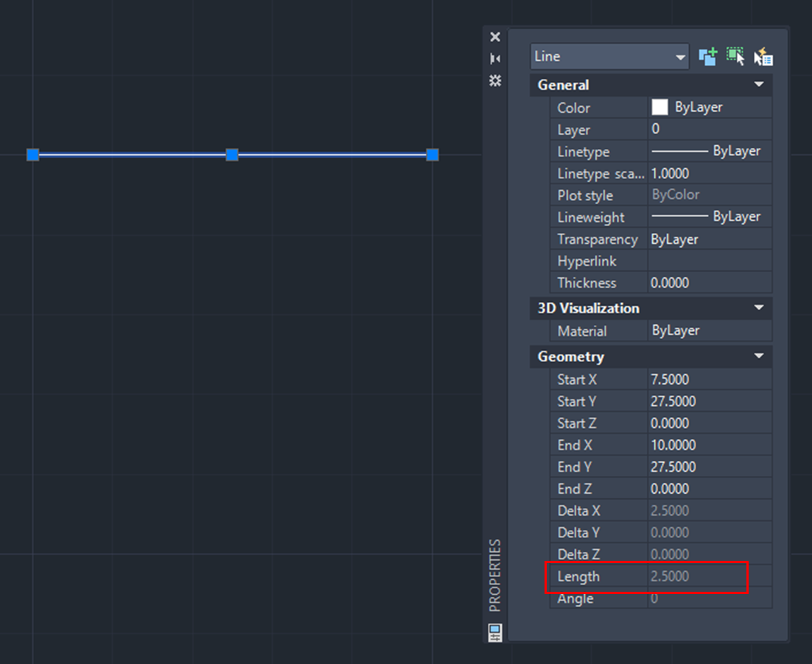Select the Linetype property label
Image resolution: width=812 pixels, height=664 pixels.
(x=583, y=152)
